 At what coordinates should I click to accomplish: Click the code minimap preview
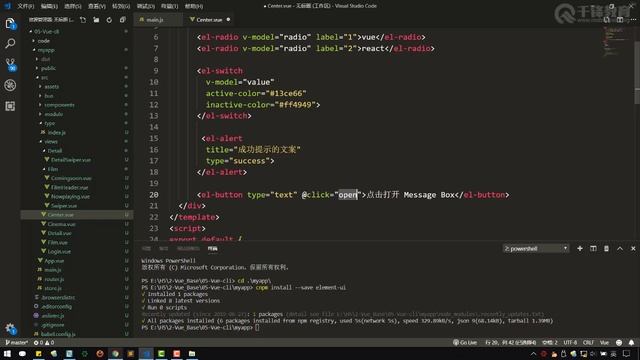coord(618,41)
